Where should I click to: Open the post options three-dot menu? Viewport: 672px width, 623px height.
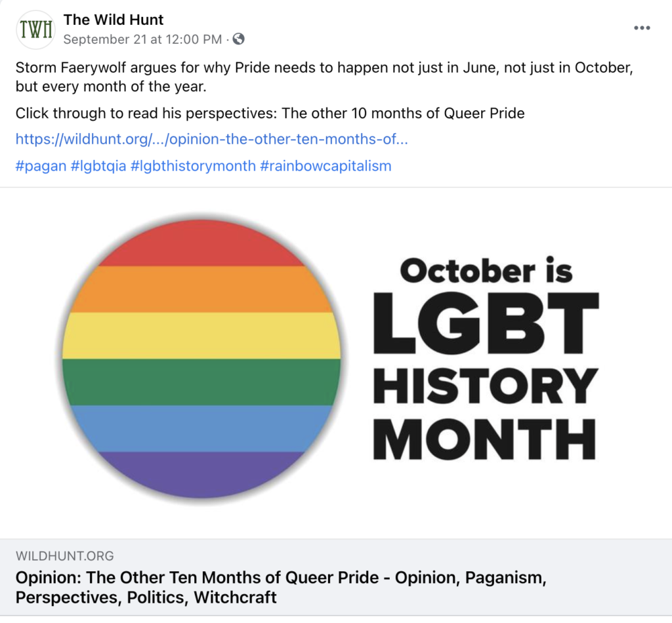point(642,28)
